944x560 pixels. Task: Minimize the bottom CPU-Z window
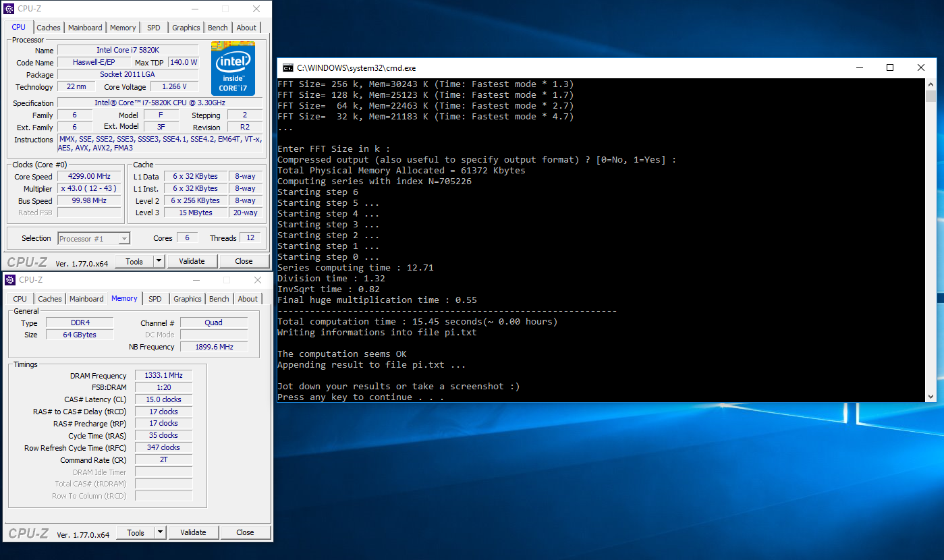tap(196, 280)
